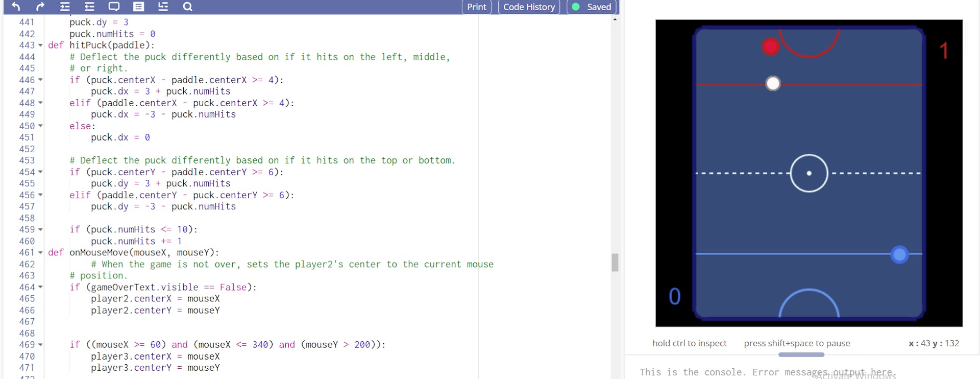Click the redo arrow icon
The image size is (980, 379).
tap(40, 7)
